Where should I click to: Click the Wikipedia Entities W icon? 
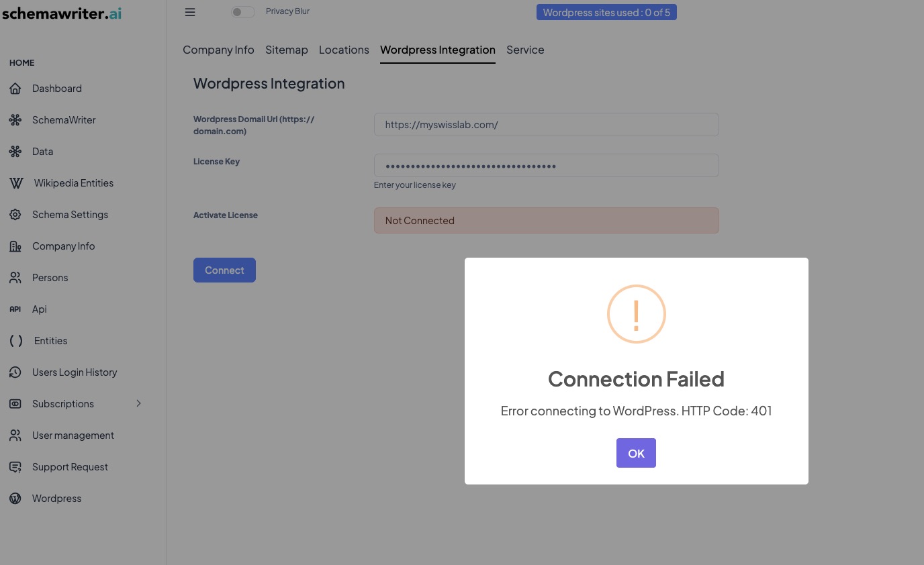16,183
